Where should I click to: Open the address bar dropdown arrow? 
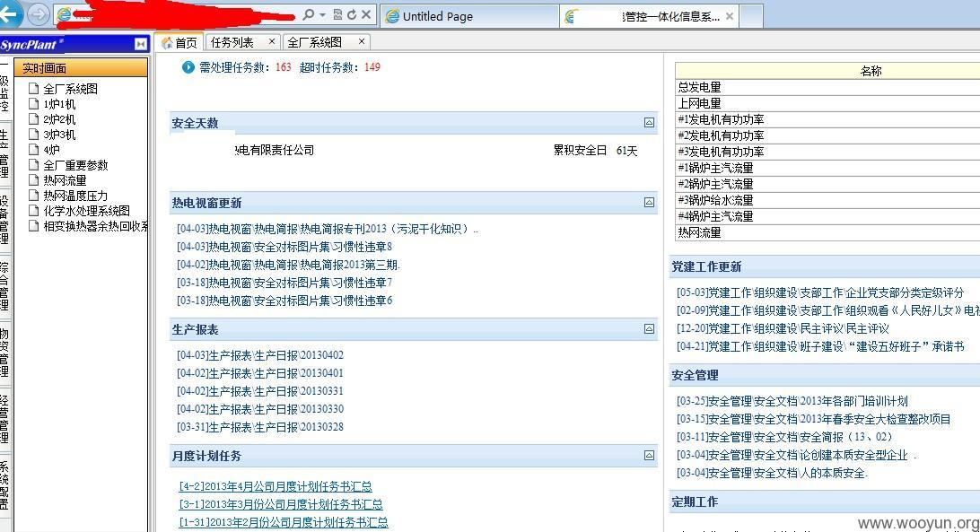tap(322, 14)
